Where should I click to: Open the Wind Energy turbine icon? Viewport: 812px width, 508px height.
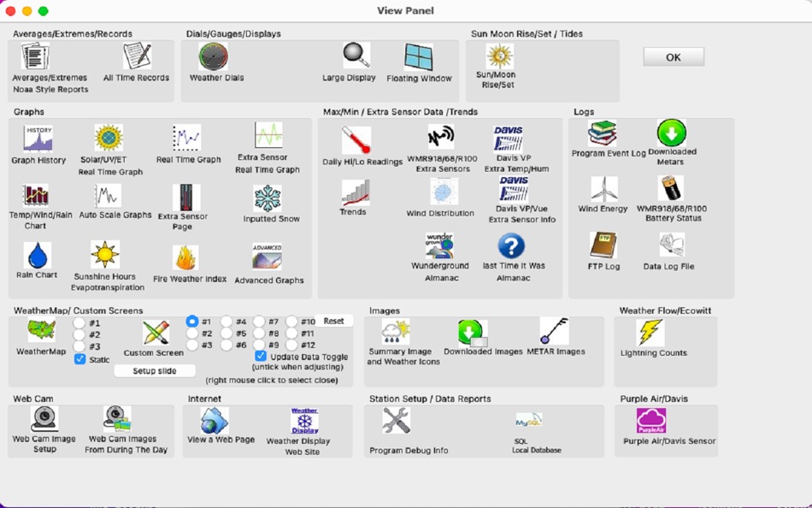coord(604,189)
